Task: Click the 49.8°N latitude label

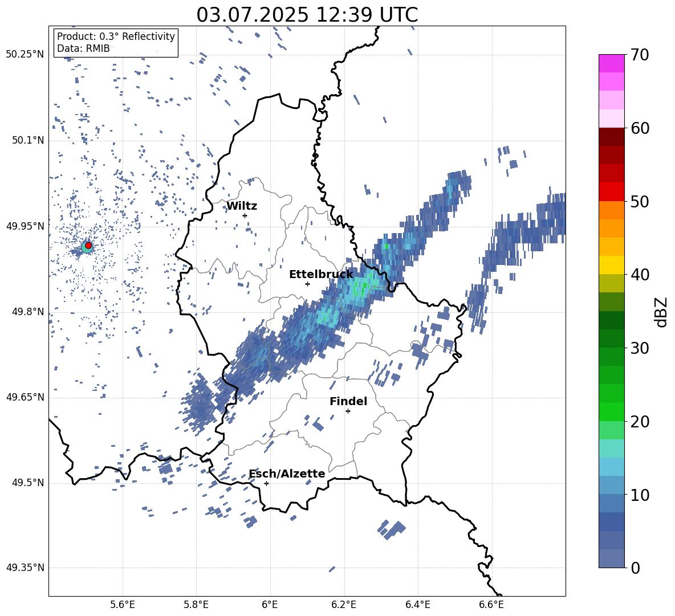Action: [x=28, y=312]
